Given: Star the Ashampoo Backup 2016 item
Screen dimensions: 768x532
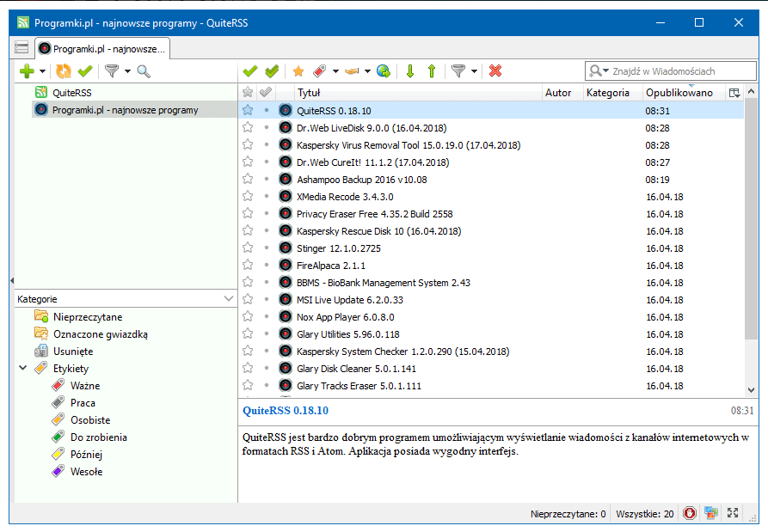Looking at the screenshot, I should click(248, 179).
